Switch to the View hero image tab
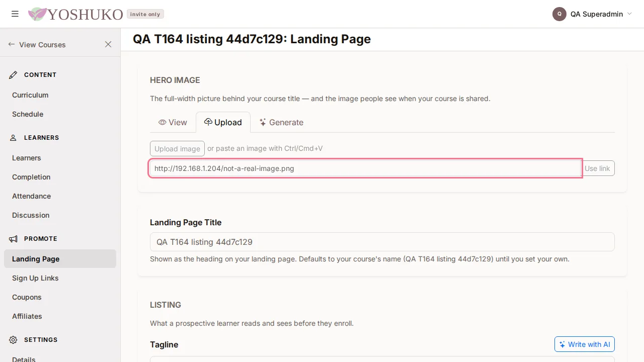Screen dimensions: 644x362 click(173, 122)
